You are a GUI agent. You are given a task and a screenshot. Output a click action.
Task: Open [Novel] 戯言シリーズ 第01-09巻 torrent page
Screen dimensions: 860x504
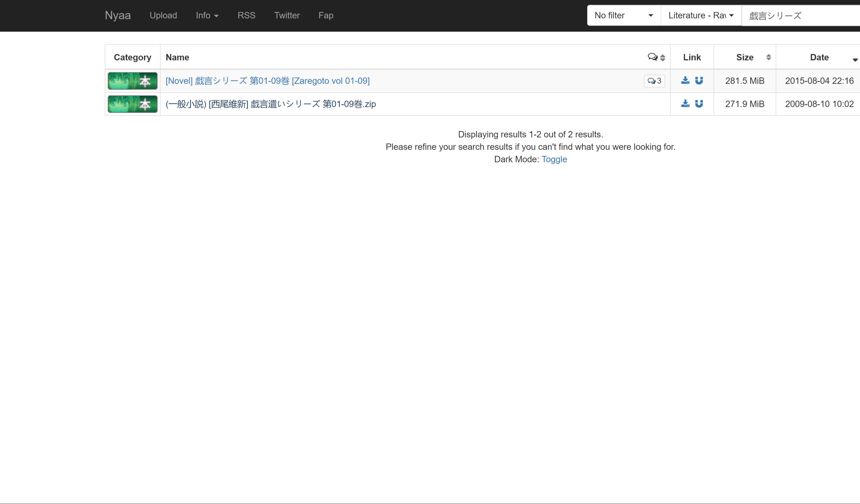coord(268,81)
